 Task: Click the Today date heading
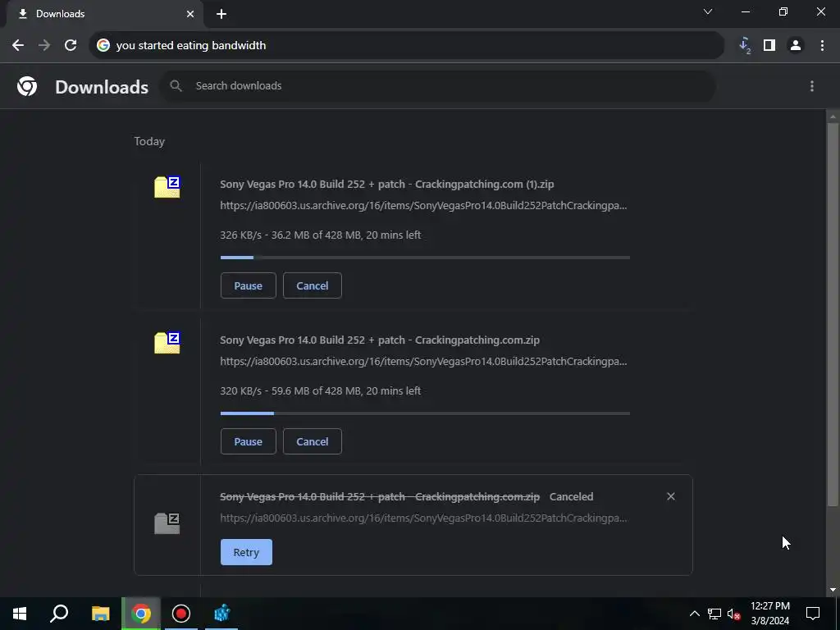[149, 141]
